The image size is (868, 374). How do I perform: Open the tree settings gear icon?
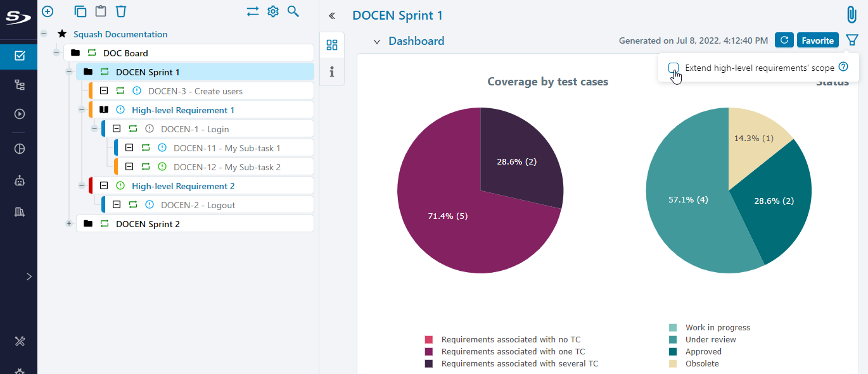[273, 11]
